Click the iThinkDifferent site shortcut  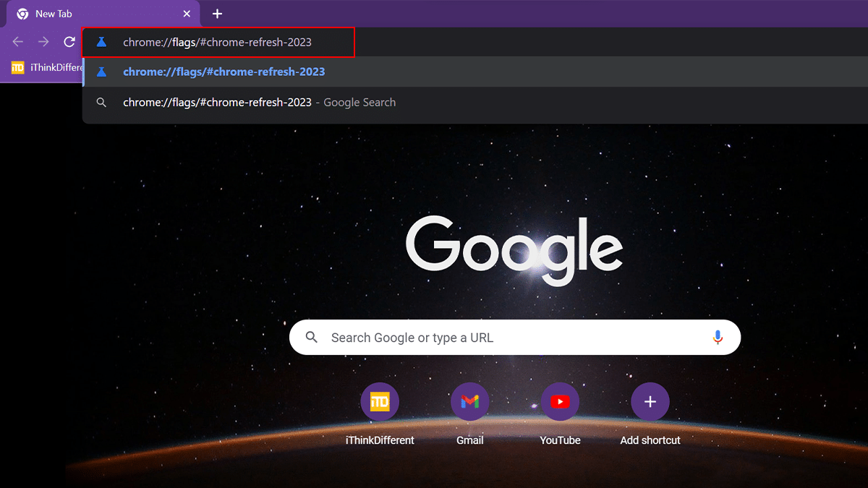click(x=379, y=401)
